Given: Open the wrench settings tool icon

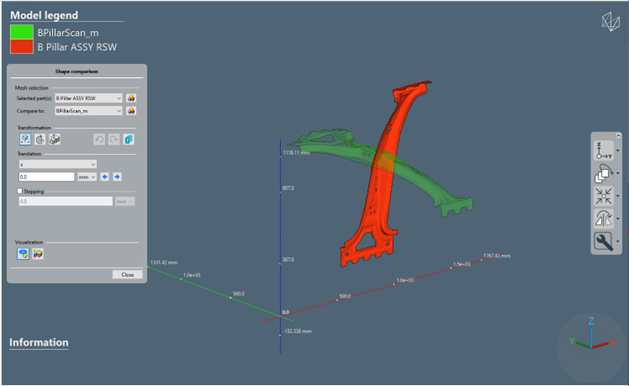Looking at the screenshot, I should [x=604, y=242].
